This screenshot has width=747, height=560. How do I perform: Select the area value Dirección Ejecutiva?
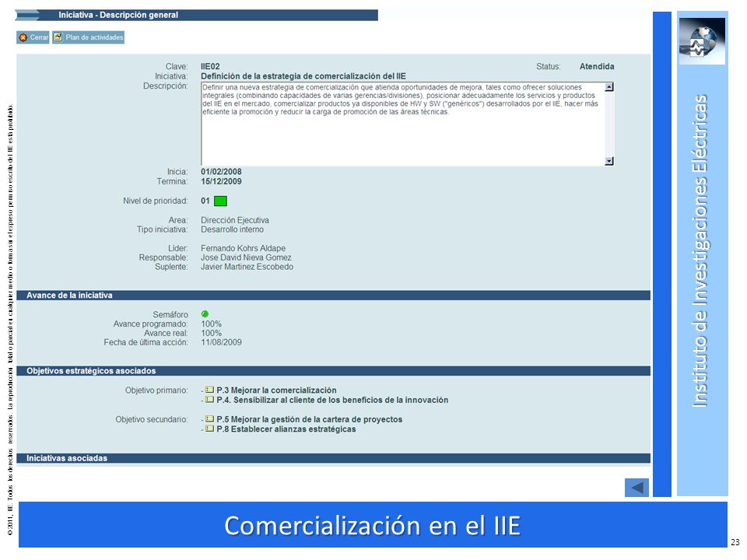tap(235, 220)
